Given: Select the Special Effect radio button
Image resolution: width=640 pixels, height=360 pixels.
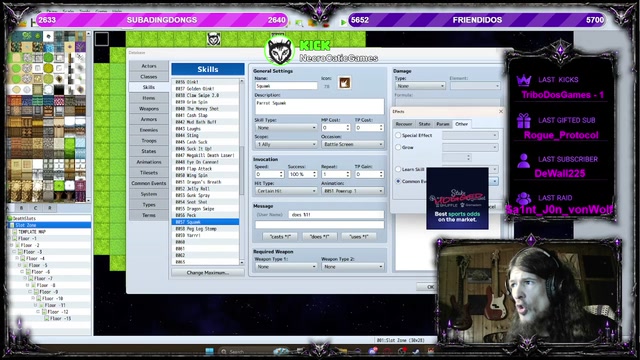Looking at the screenshot, I should [x=398, y=135].
